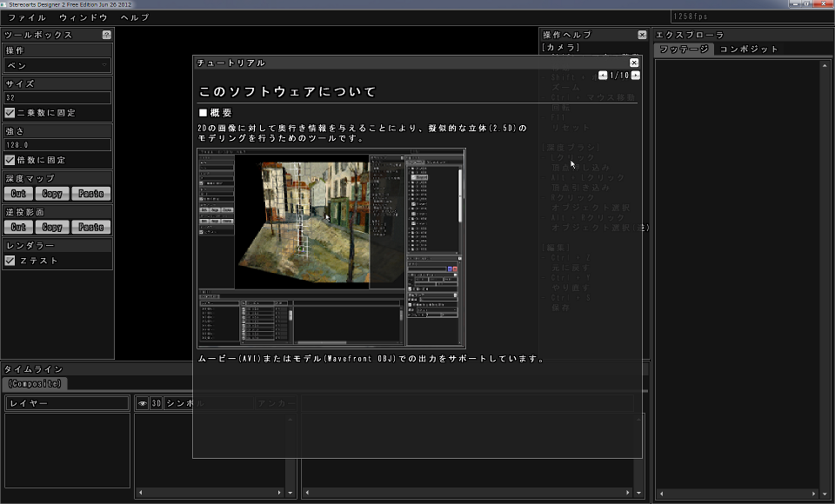
Task: Click the 強さ input field showing 128.0
Action: [57, 145]
